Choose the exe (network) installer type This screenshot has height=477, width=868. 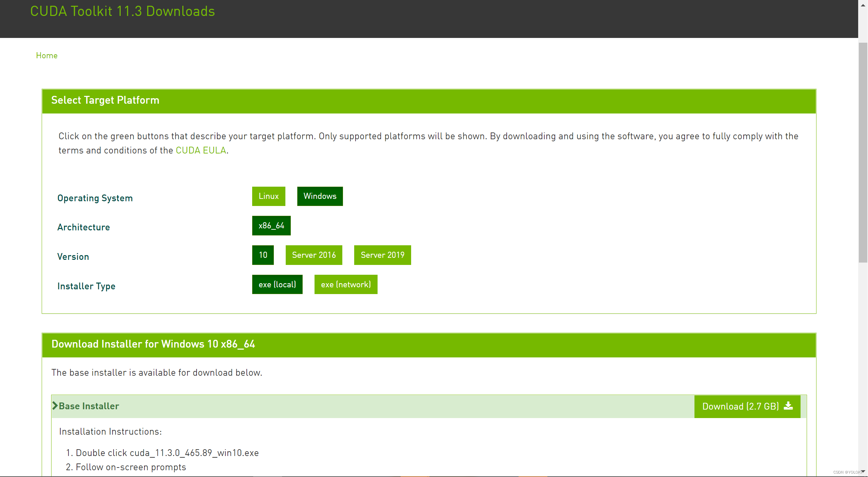click(x=346, y=285)
